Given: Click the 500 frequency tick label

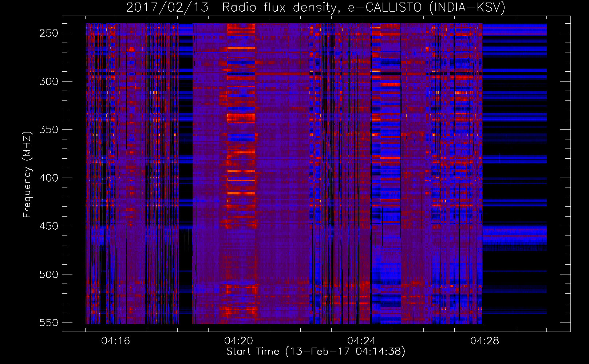Looking at the screenshot, I should click(49, 274).
